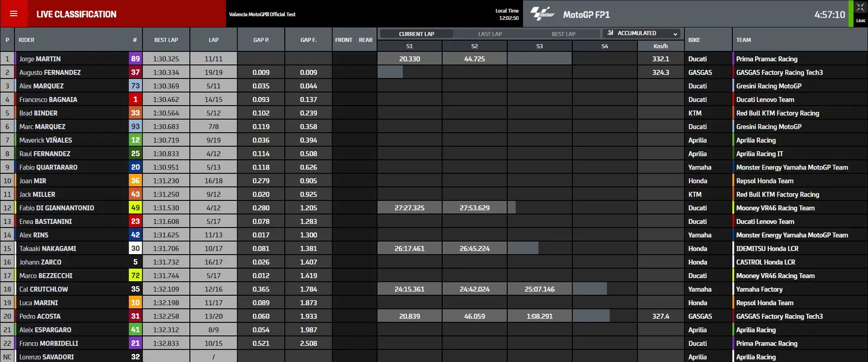Click the exit fullscreen icon
Image resolution: width=868 pixels, height=362 pixels.
(860, 7)
